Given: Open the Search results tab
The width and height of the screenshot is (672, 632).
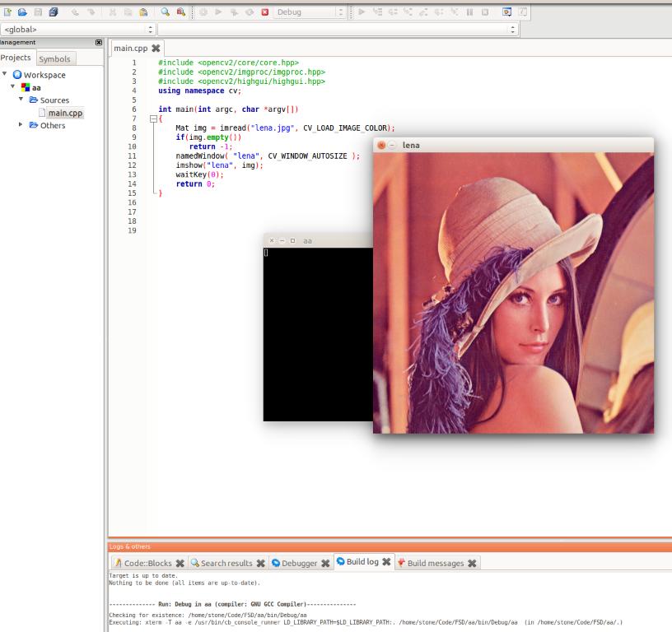Looking at the screenshot, I should click(x=226, y=563).
